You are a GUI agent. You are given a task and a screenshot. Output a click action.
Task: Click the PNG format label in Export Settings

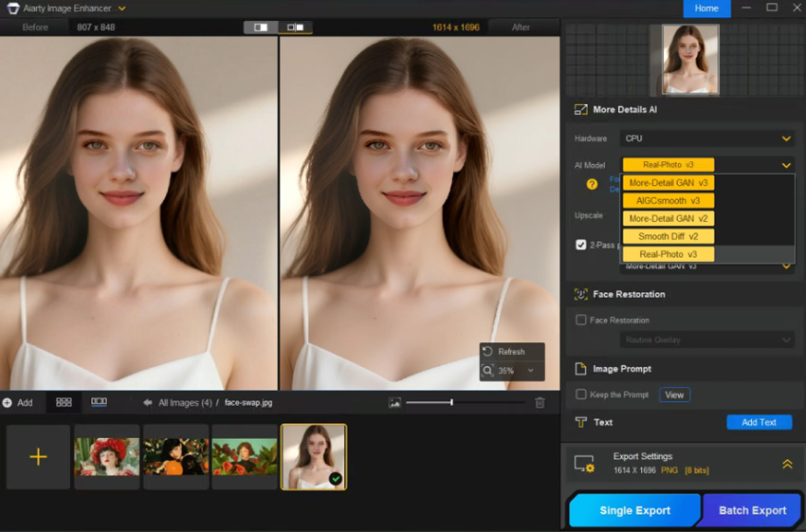(x=669, y=470)
